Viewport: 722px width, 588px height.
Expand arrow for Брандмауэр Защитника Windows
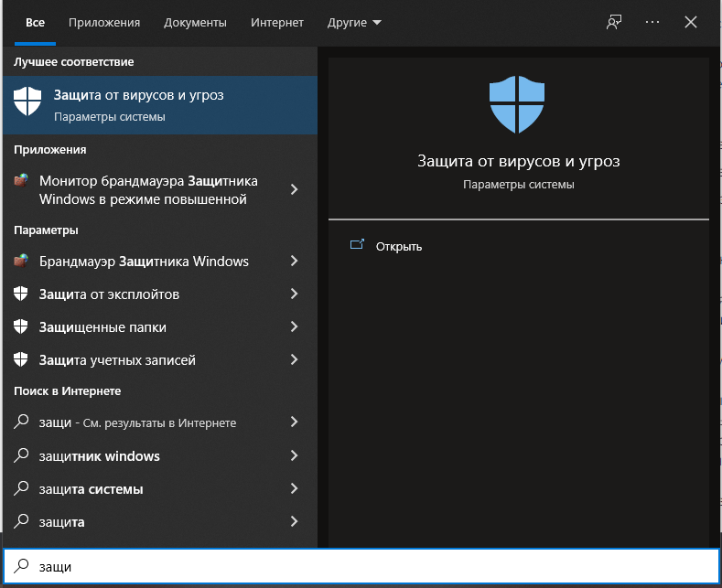(x=295, y=261)
